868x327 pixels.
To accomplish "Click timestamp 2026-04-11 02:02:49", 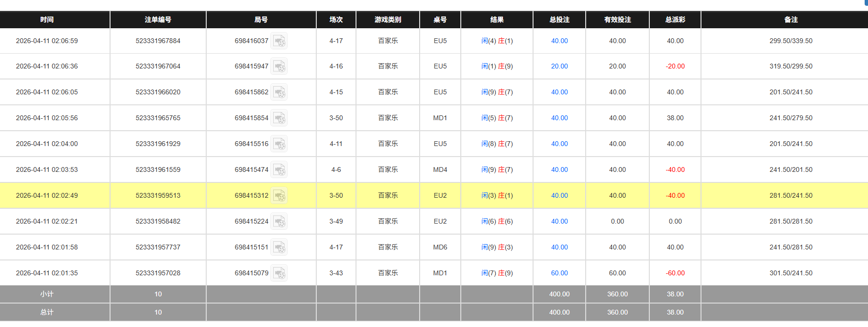I will 47,196.
